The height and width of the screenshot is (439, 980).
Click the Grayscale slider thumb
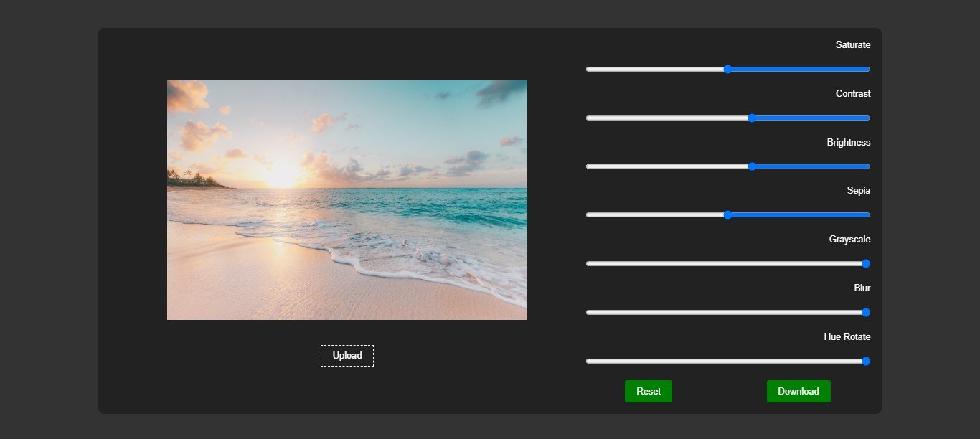point(865,264)
